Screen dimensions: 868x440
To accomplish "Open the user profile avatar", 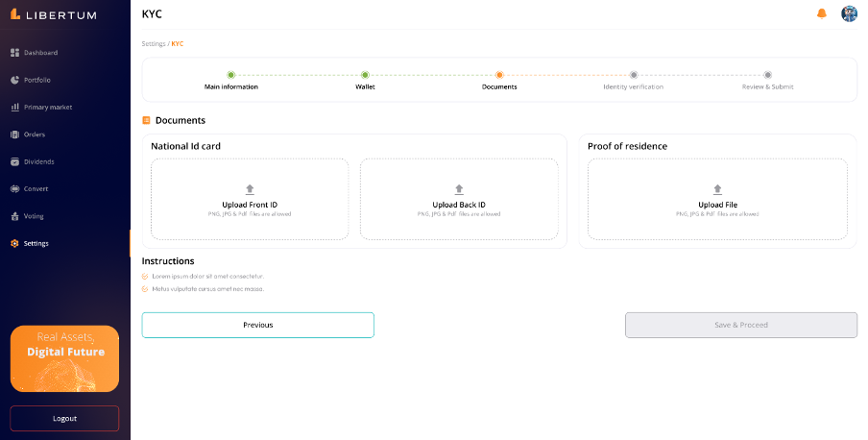I will (x=849, y=13).
